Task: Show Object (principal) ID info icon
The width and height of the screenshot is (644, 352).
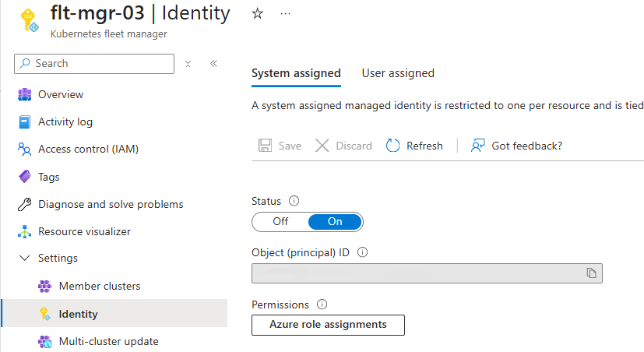Action: pyautogui.click(x=363, y=252)
